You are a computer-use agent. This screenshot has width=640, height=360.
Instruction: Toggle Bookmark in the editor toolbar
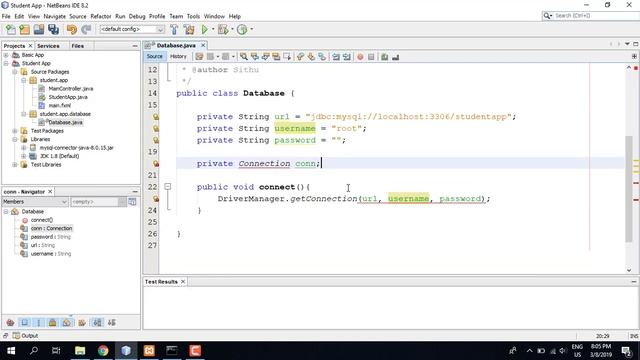coord(322,57)
